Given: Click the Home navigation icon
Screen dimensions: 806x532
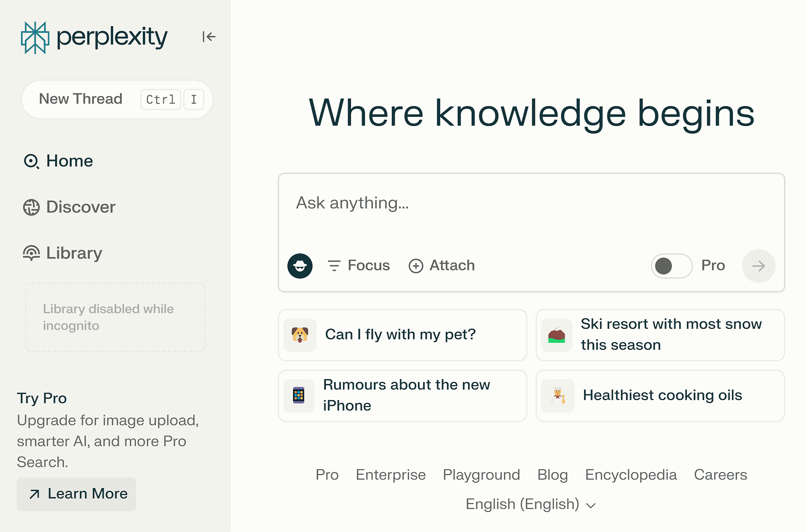Looking at the screenshot, I should [x=31, y=160].
